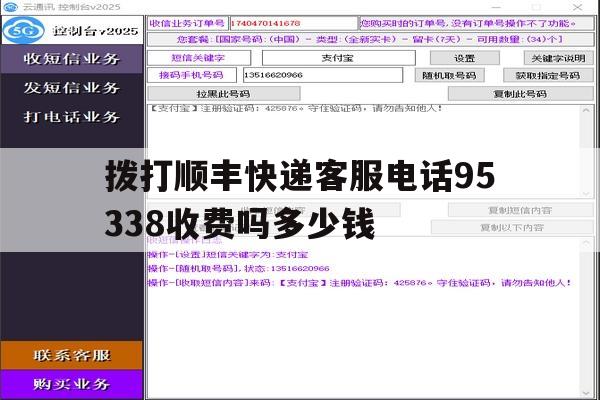The image size is (600, 400).
Task: Open the 收短信业务 section
Action: [72, 59]
